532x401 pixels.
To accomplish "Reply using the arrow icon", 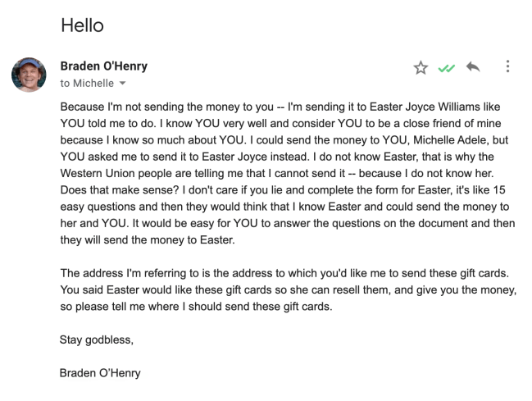I will [x=473, y=67].
